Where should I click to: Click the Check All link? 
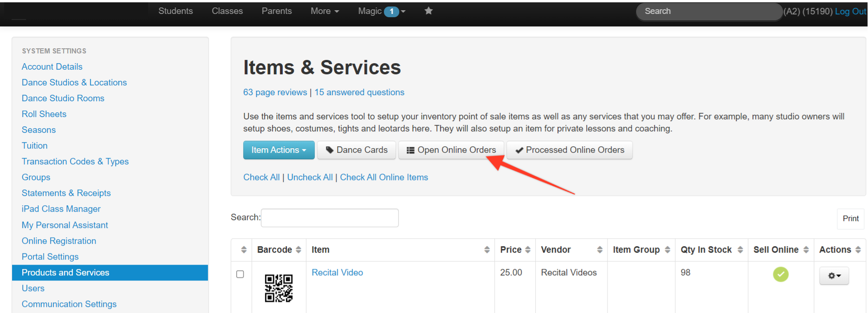(261, 177)
